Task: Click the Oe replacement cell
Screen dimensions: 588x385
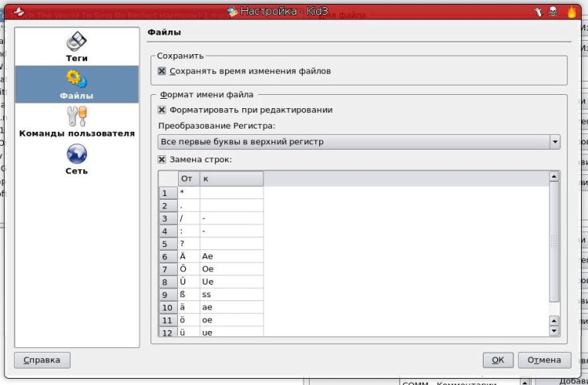Action: (x=231, y=269)
